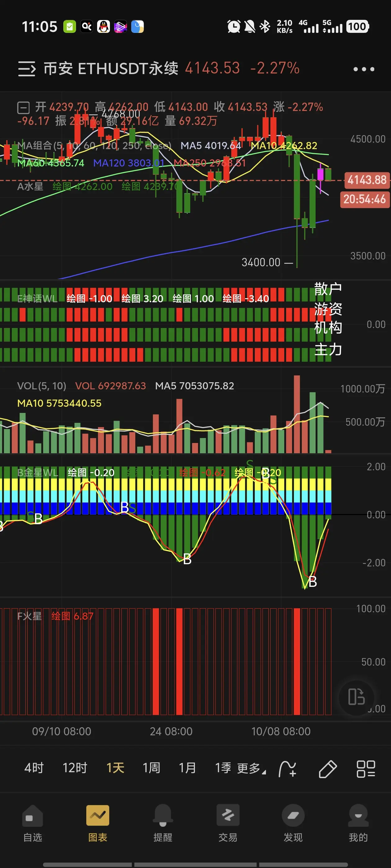The width and height of the screenshot is (391, 868).
Task: Open the add indicator icon
Action: [287, 768]
